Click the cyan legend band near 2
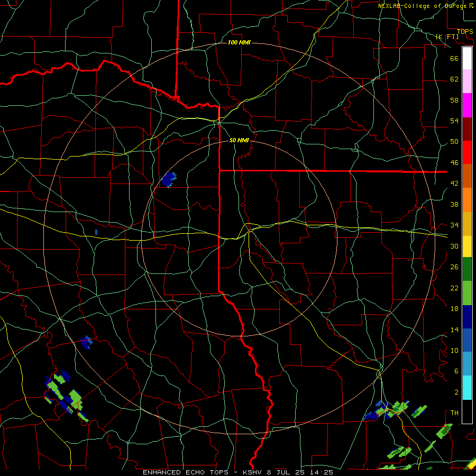The image size is (476, 476). (467, 388)
